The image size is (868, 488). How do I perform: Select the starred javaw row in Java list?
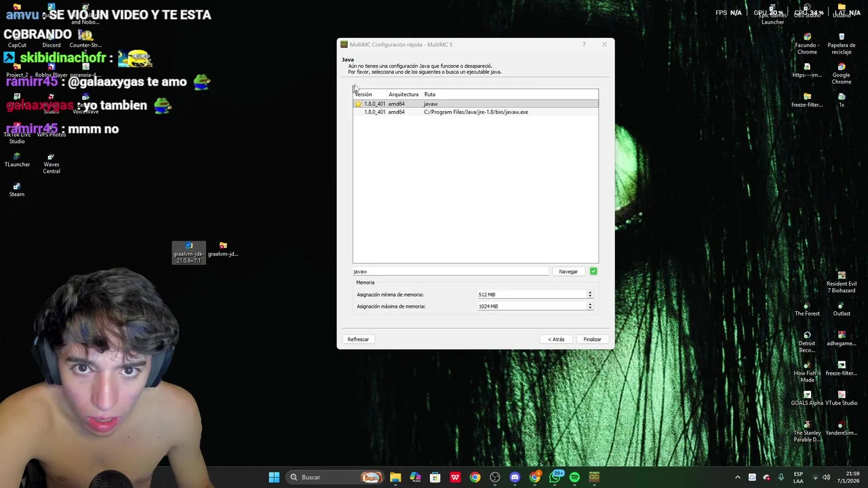475,104
